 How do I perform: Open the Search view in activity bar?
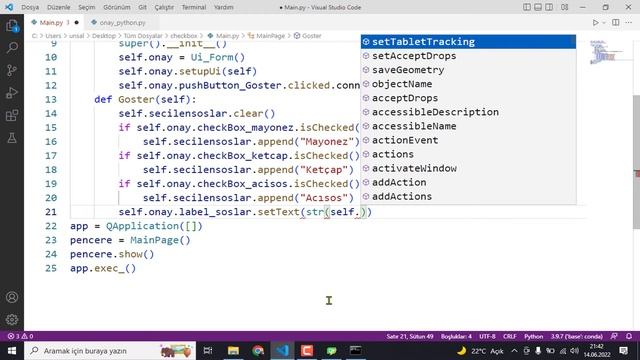pyautogui.click(x=12, y=48)
